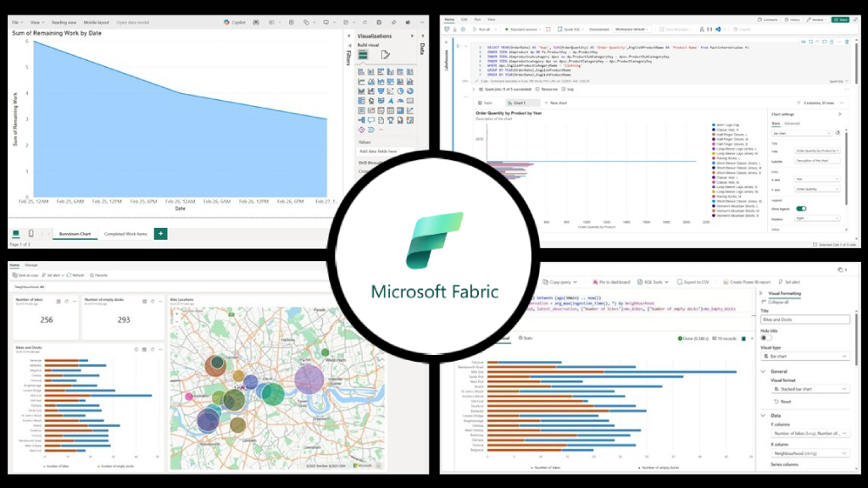Open Copilot in the Power BI toolbar

(234, 23)
